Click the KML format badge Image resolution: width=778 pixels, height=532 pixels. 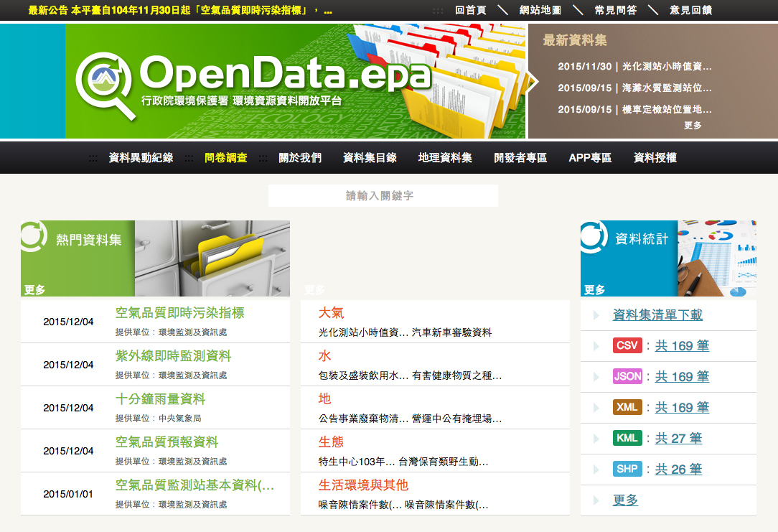(x=627, y=438)
